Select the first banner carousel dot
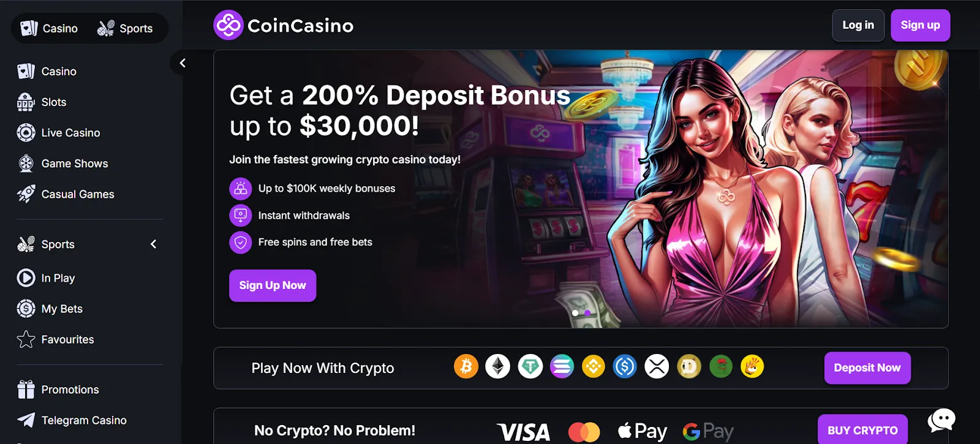The width and height of the screenshot is (980, 444). [x=575, y=313]
